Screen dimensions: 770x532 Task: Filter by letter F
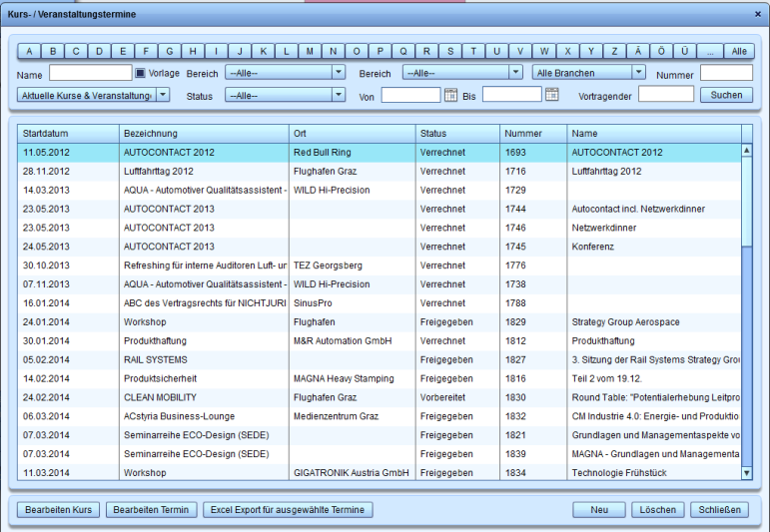(146, 51)
